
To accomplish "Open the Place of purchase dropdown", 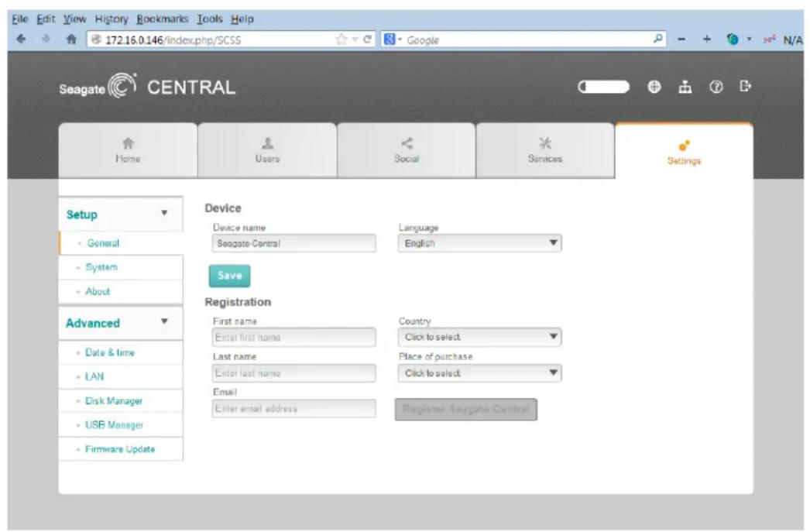I will pyautogui.click(x=479, y=373).
